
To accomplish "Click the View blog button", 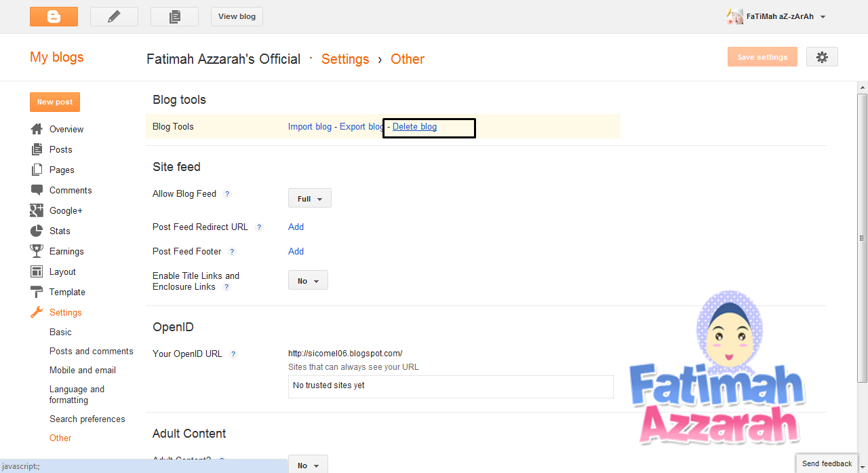I will 237,16.
